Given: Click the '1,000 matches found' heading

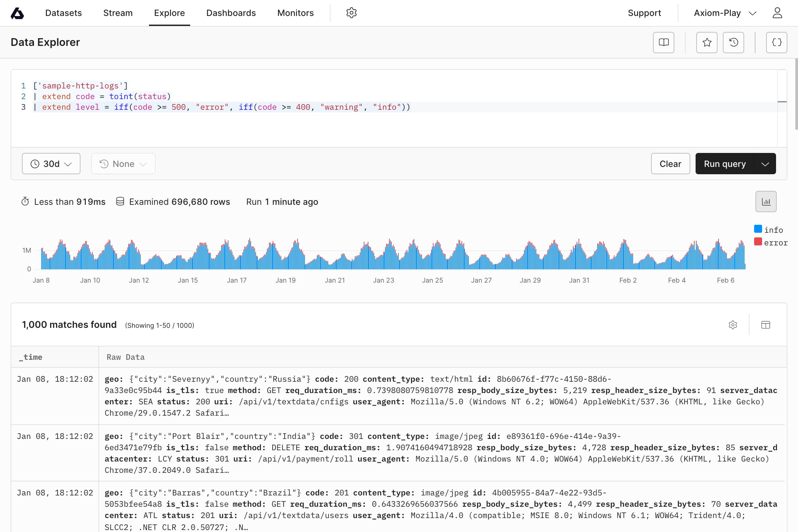Looking at the screenshot, I should click(69, 325).
